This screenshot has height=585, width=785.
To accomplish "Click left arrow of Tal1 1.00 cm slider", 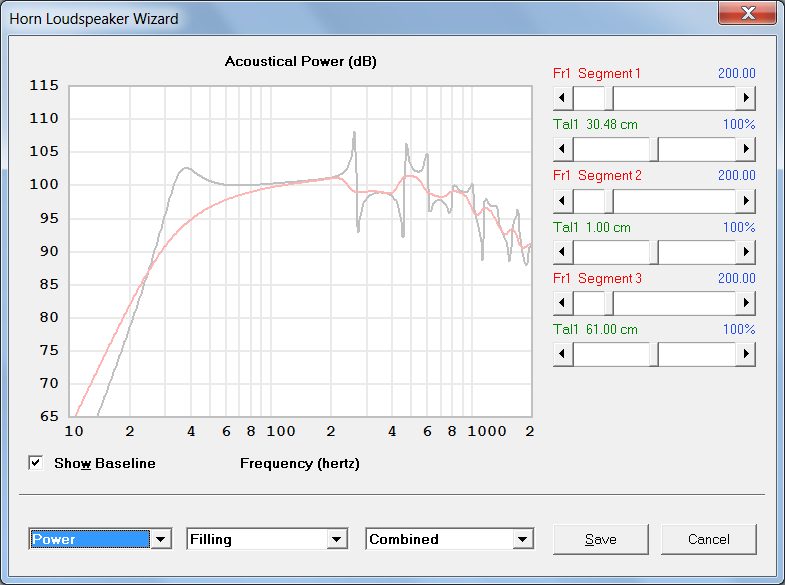I will pyautogui.click(x=563, y=252).
